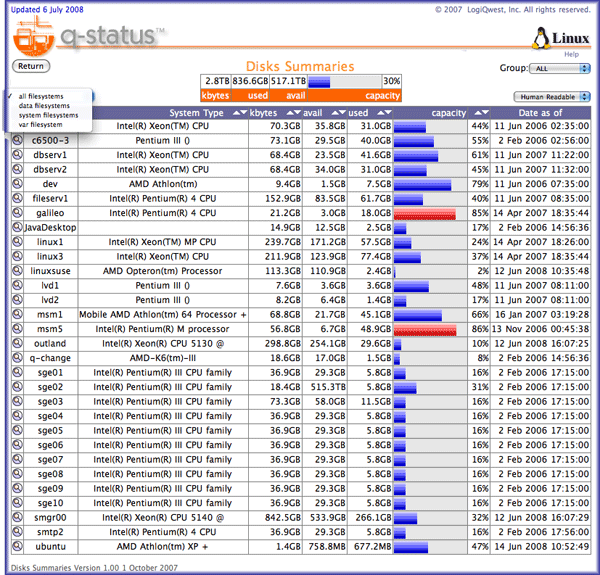Open magnifier details for c6500-3 row
Screen dimensions: 600x575
point(17,140)
